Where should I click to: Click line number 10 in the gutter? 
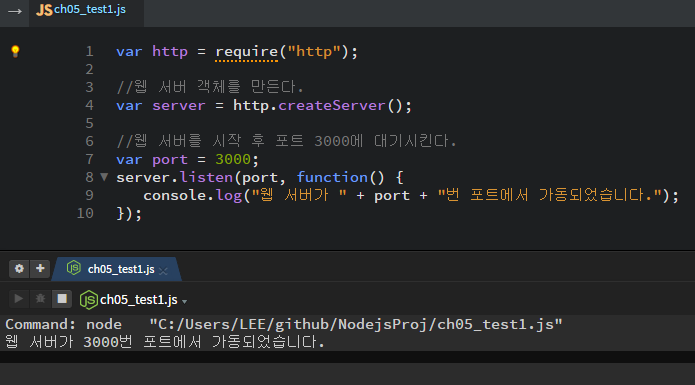[x=85, y=213]
